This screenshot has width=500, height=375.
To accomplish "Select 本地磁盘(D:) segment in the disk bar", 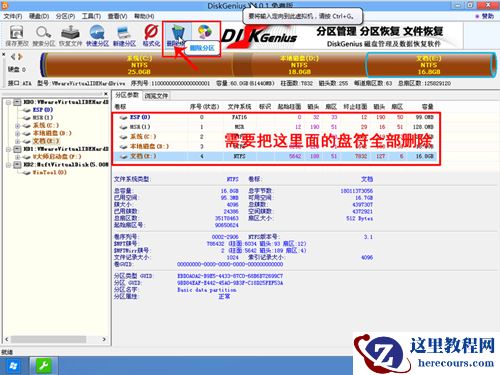I will click(x=299, y=65).
